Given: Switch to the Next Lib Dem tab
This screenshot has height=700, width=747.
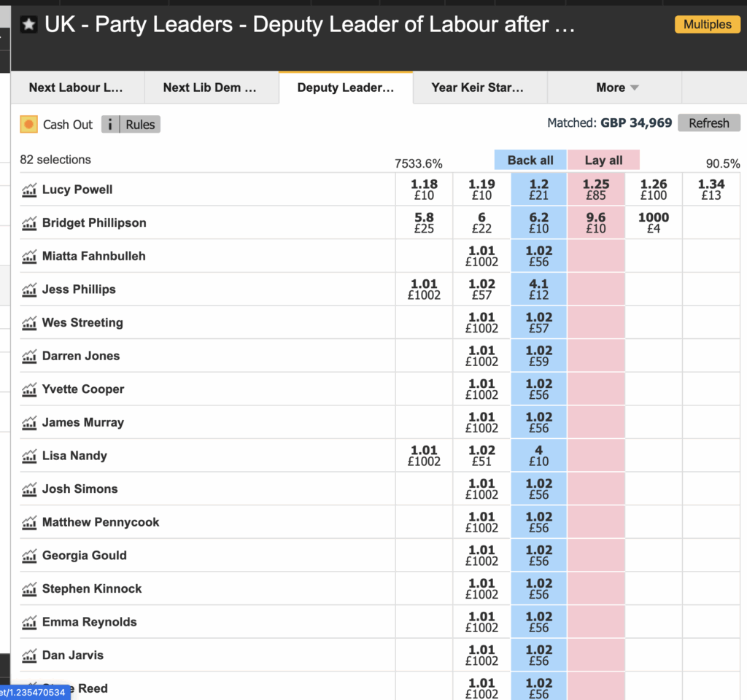Looking at the screenshot, I should tap(210, 87).
